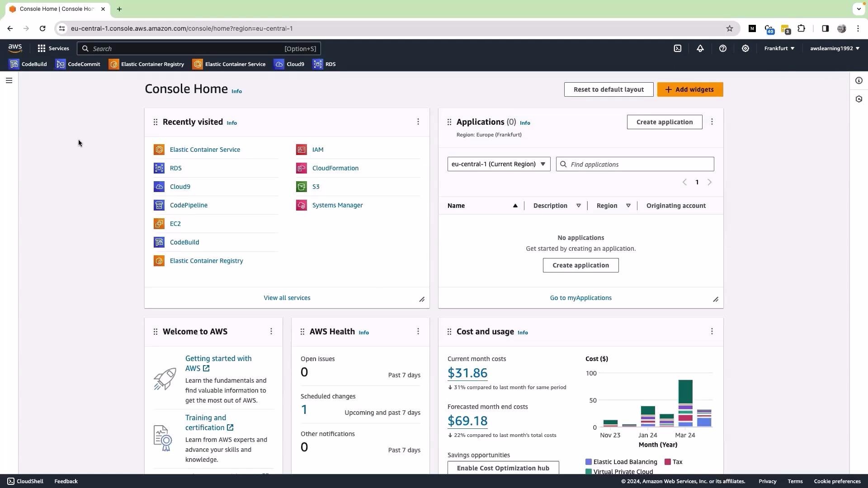Click the tall Mar 24 cost bar

point(685,403)
